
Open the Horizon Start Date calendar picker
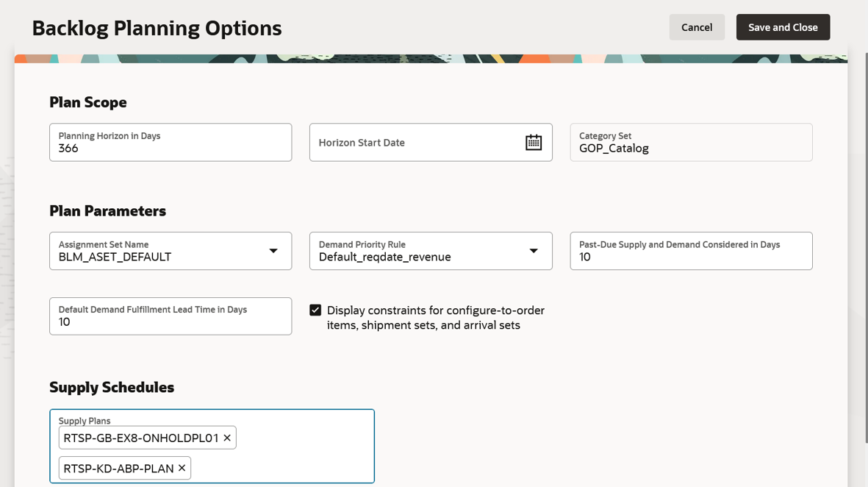click(534, 143)
